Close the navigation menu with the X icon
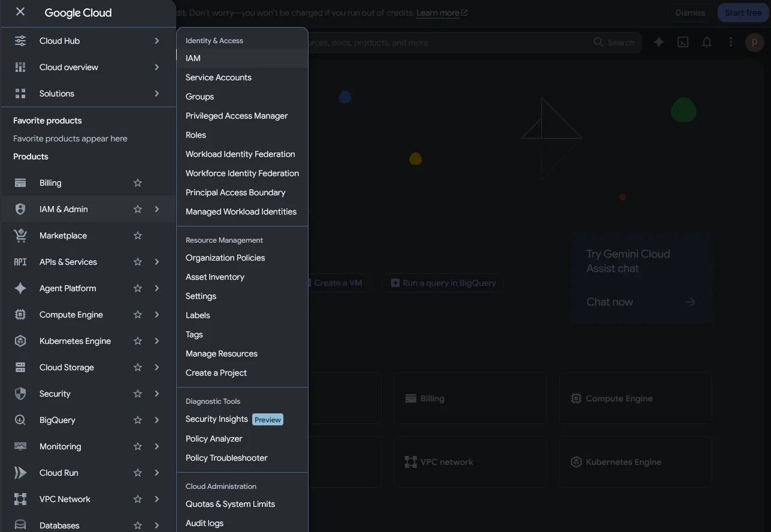The image size is (771, 532). 20,12
